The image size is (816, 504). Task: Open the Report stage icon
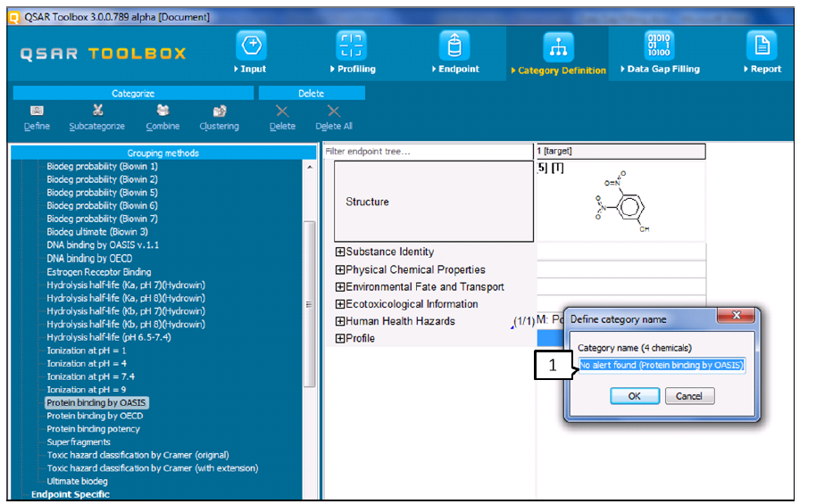(x=762, y=45)
